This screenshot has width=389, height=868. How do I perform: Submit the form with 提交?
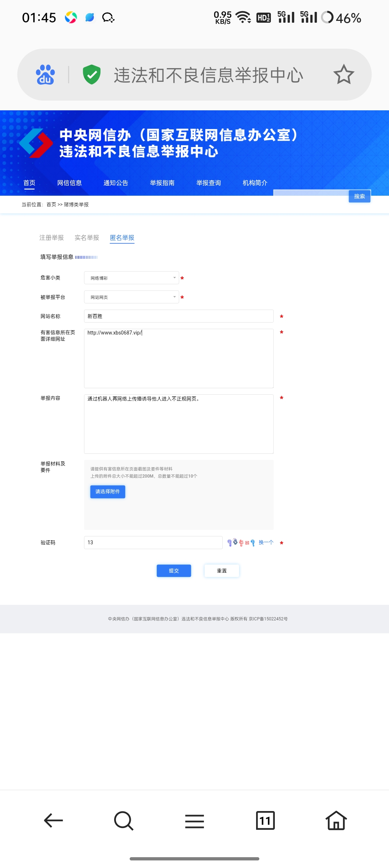[174, 571]
